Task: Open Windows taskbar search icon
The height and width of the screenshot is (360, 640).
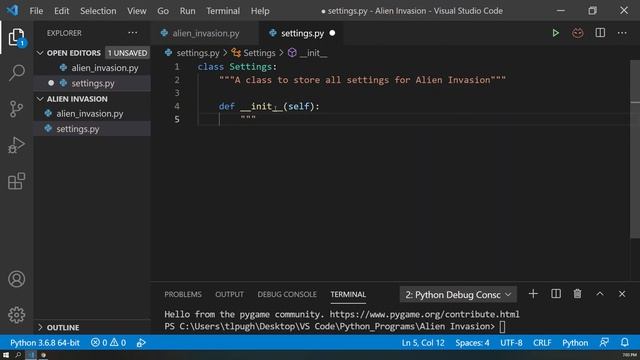Action: click(18, 355)
